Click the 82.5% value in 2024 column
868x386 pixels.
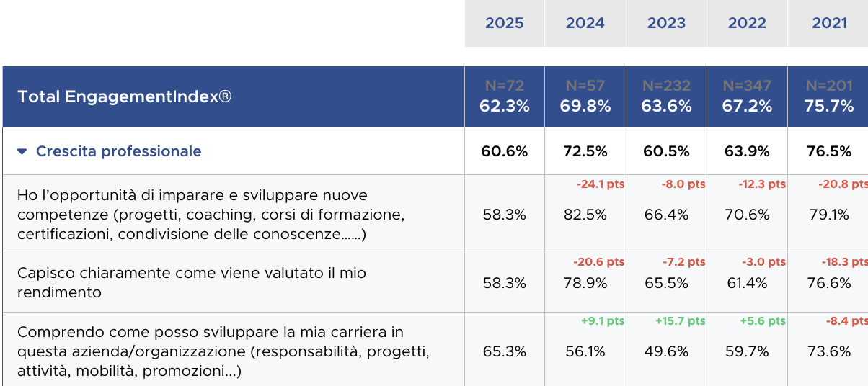click(x=585, y=215)
